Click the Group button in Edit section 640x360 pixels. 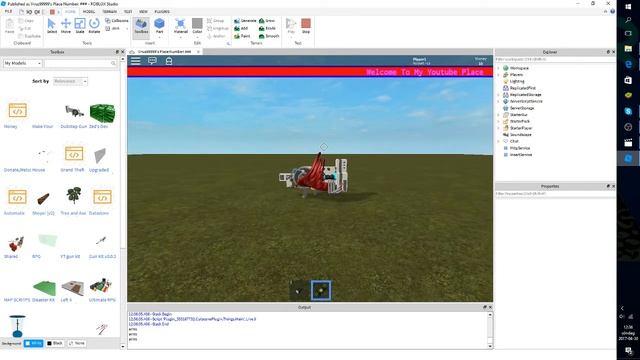(x=216, y=20)
